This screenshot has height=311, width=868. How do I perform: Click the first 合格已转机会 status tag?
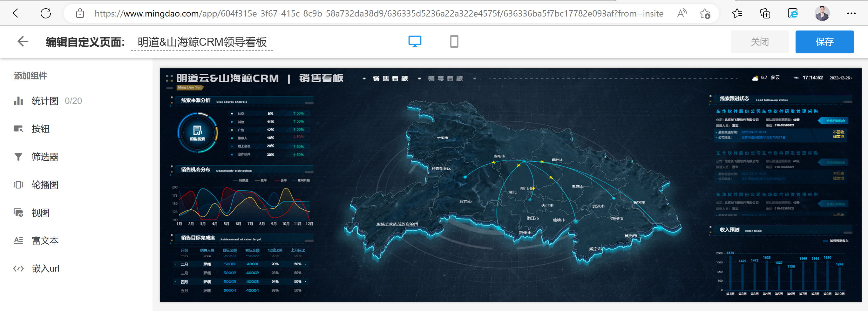[x=834, y=121]
